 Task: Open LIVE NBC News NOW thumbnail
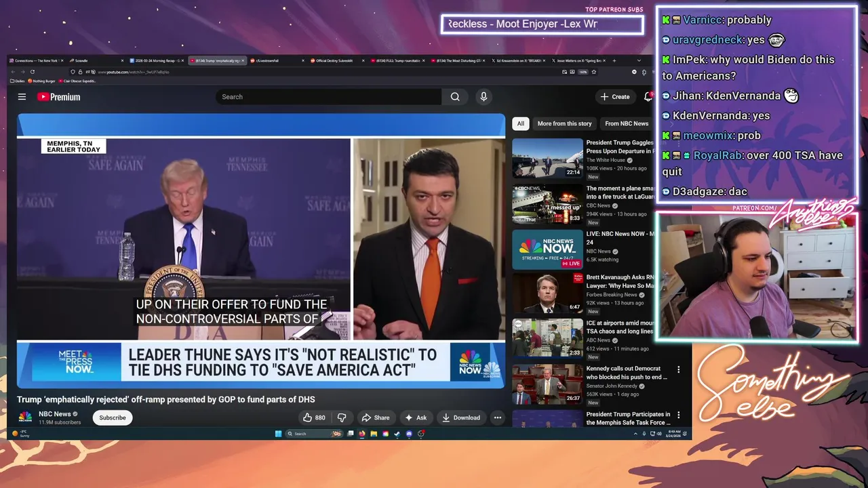point(547,249)
